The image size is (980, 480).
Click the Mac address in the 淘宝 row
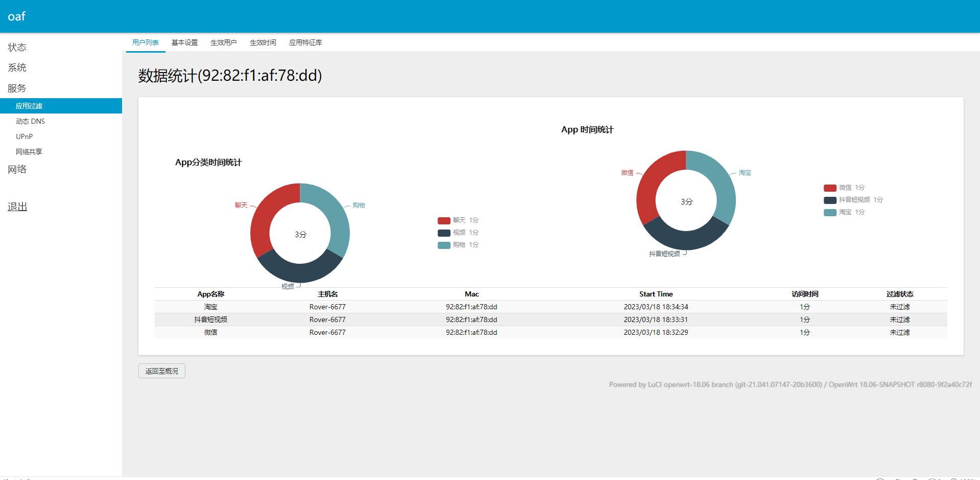pyautogui.click(x=471, y=307)
